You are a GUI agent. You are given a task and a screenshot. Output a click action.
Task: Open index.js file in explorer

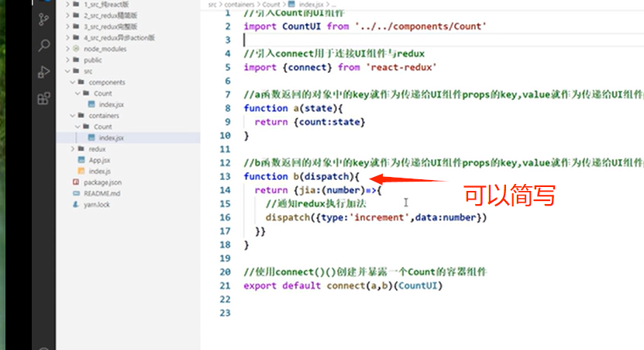pos(99,171)
